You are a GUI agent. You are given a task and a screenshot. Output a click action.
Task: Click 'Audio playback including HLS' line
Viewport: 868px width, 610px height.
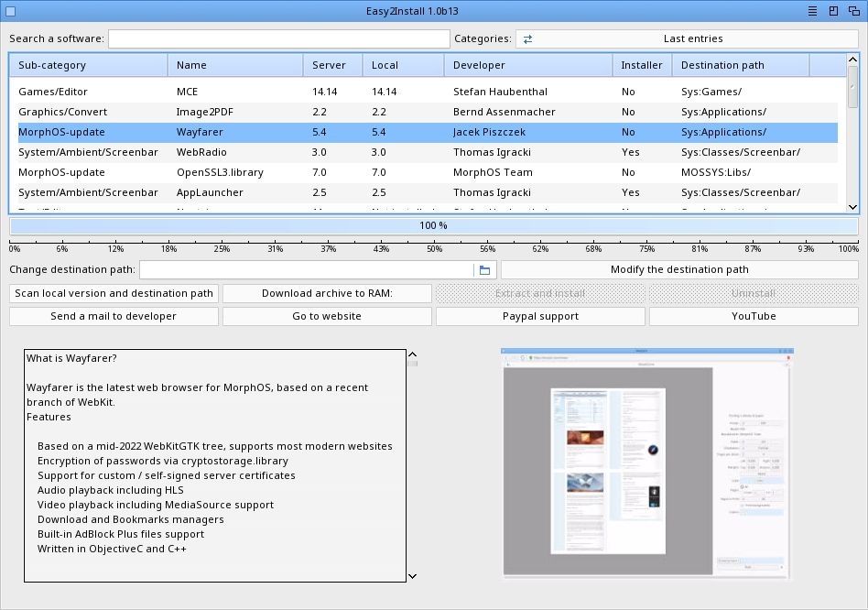(x=111, y=490)
